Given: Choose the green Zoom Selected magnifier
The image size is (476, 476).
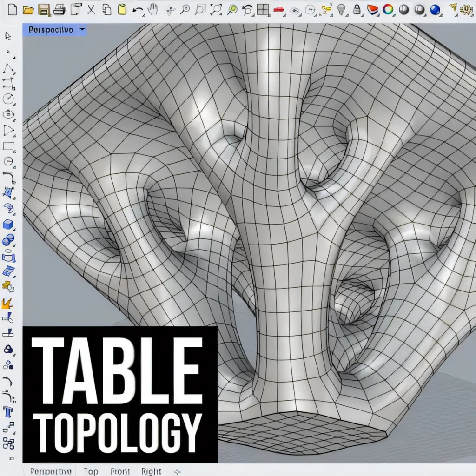Looking at the screenshot, I should pos(232,10).
